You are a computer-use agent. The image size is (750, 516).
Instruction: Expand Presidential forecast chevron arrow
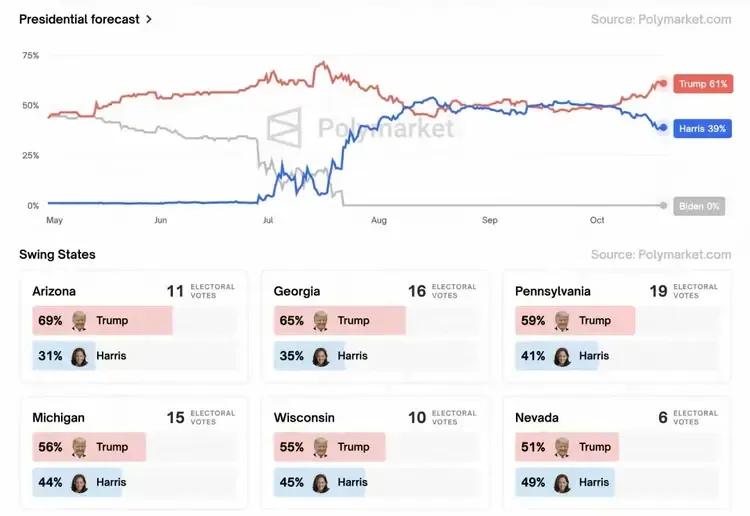pos(149,19)
